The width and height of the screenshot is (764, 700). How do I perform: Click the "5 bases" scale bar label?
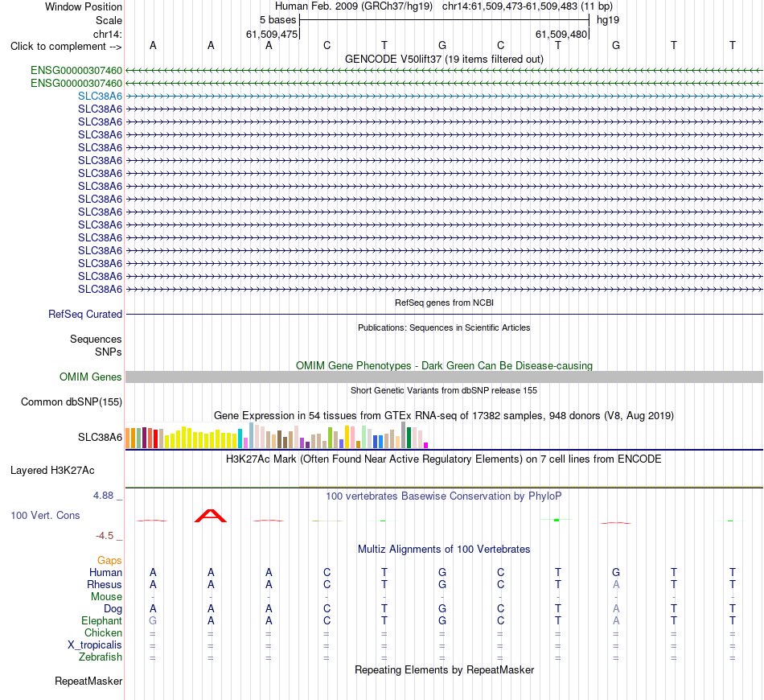coord(277,20)
